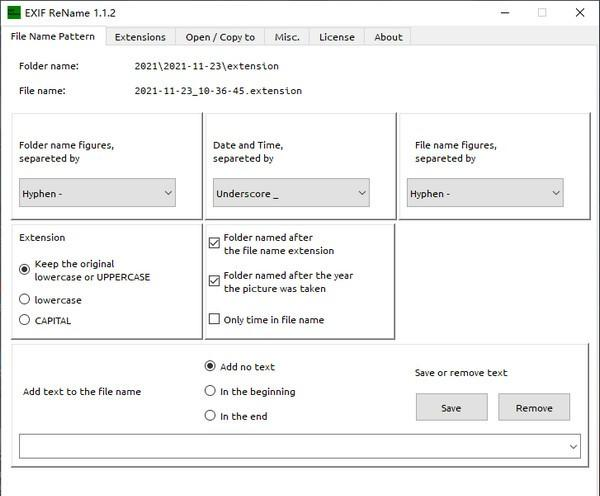Toggle Folder named after the year checkbox
This screenshot has width=600, height=496.
[214, 281]
